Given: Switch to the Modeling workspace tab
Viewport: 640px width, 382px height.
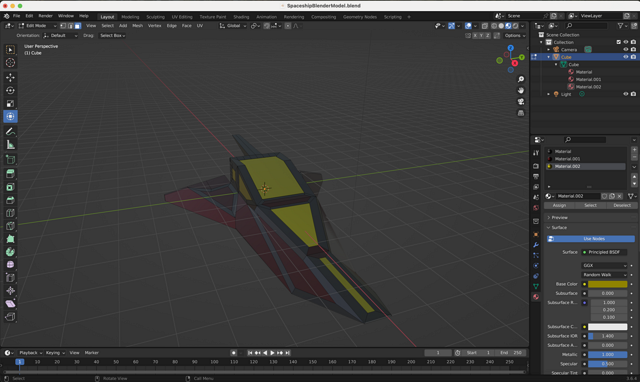Looking at the screenshot, I should pos(130,17).
